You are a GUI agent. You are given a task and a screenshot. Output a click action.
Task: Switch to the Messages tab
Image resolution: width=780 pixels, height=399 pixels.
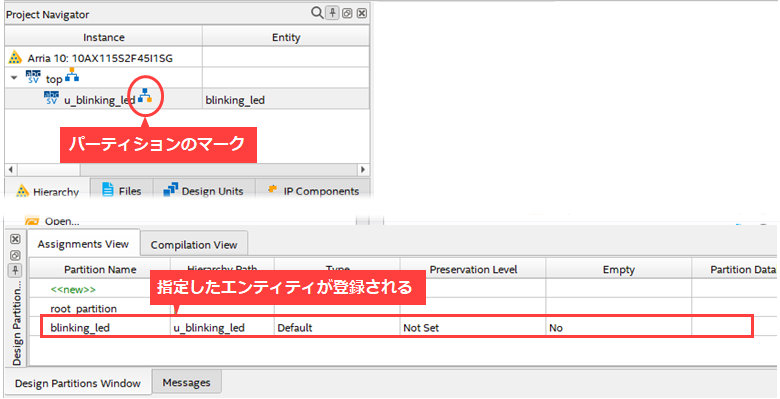[x=187, y=382]
